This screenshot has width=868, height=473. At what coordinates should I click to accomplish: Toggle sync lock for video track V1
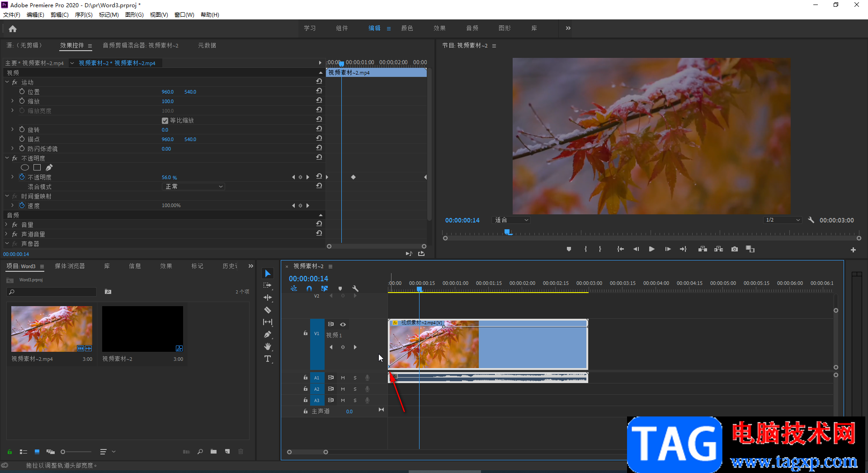pos(331,324)
